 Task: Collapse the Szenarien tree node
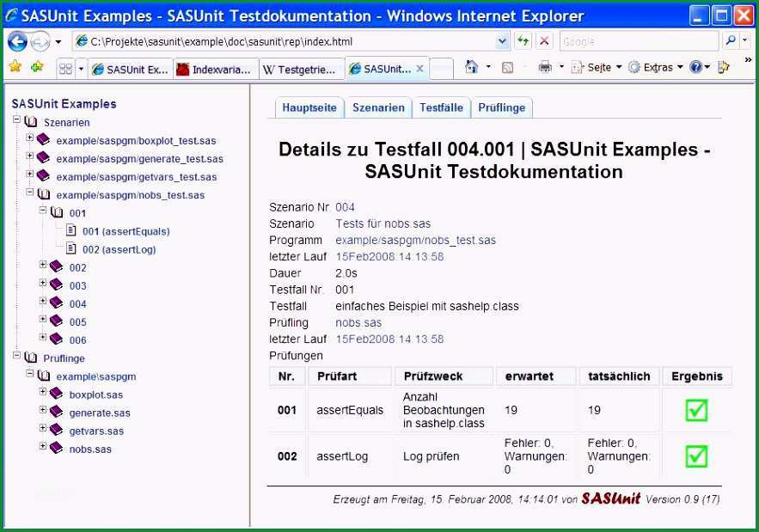click(x=16, y=119)
